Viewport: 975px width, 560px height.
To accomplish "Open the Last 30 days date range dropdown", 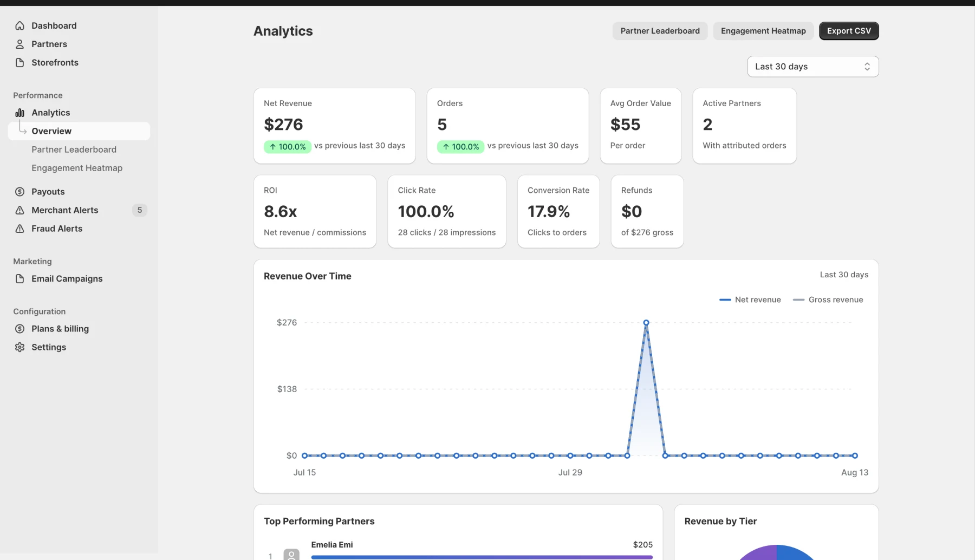I will coord(813,67).
